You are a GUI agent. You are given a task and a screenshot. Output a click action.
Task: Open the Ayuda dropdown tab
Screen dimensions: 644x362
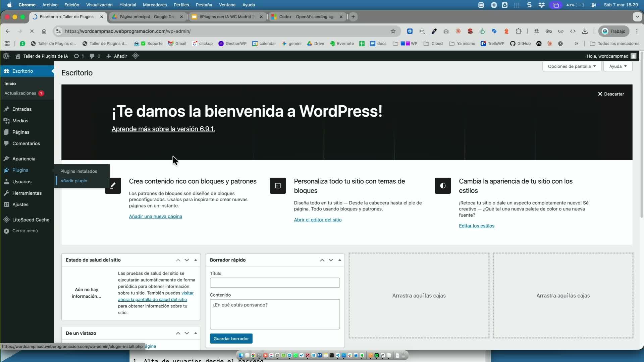point(618,66)
